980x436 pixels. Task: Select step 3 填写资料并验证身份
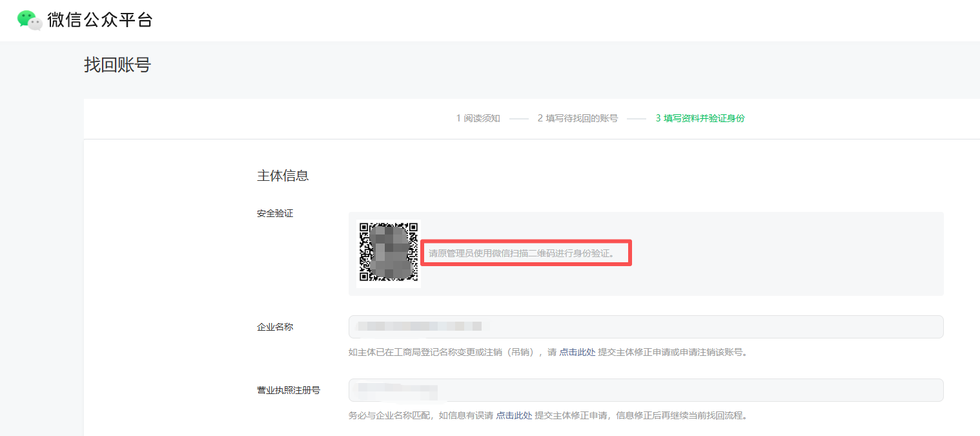[x=700, y=118]
